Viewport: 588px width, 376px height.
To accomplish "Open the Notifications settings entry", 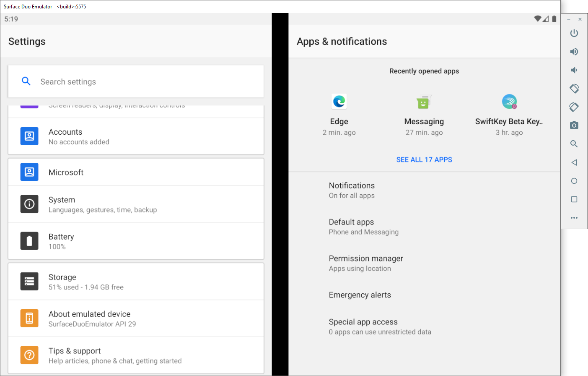I will pos(352,190).
